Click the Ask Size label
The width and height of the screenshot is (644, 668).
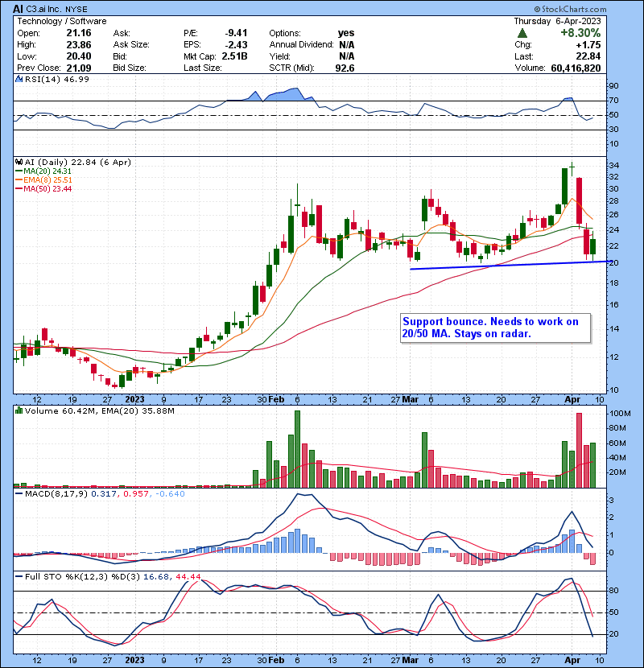point(131,45)
